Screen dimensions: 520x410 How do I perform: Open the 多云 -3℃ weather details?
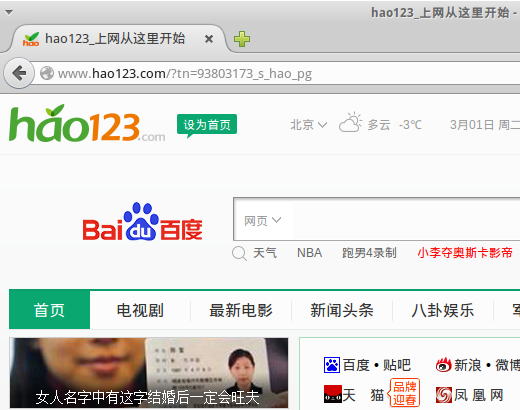point(395,125)
